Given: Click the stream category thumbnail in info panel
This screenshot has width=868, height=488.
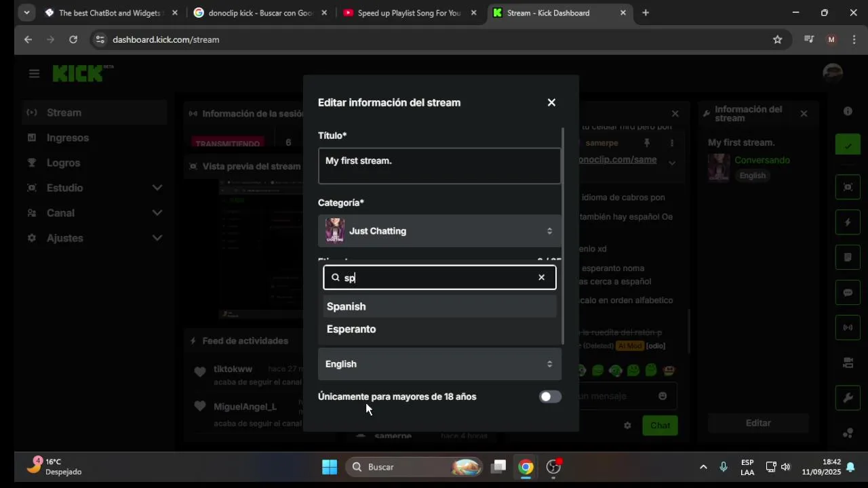Looking at the screenshot, I should [718, 167].
